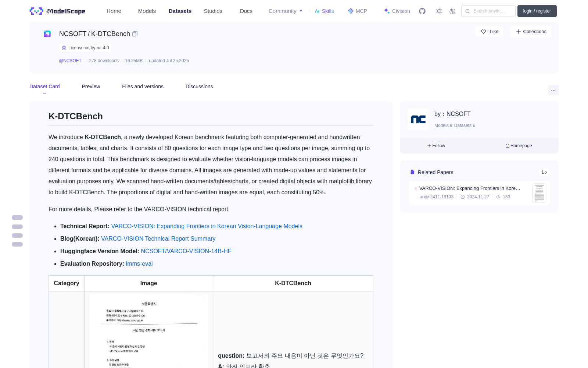The height and width of the screenshot is (368, 588).
Task: Open the Civision link
Action: point(397,11)
